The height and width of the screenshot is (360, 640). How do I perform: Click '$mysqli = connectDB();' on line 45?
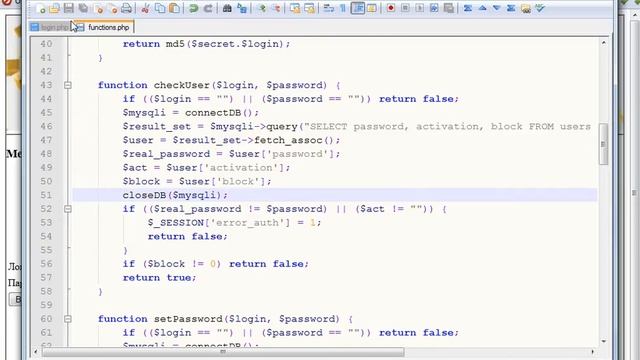[x=191, y=113]
